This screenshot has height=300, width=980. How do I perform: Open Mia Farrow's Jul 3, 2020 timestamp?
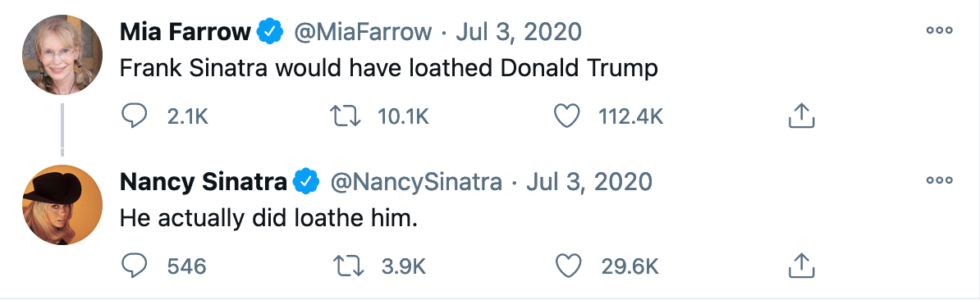tap(519, 31)
